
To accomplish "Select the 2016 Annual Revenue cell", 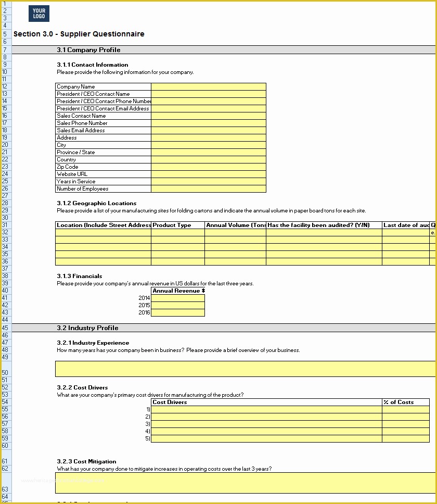I will [178, 312].
